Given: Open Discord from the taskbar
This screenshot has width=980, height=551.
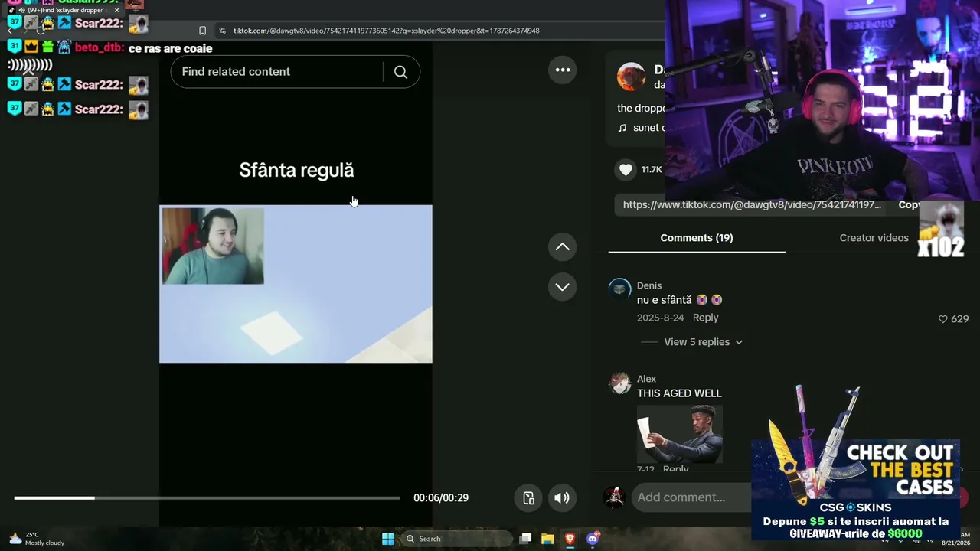Looking at the screenshot, I should (x=592, y=539).
